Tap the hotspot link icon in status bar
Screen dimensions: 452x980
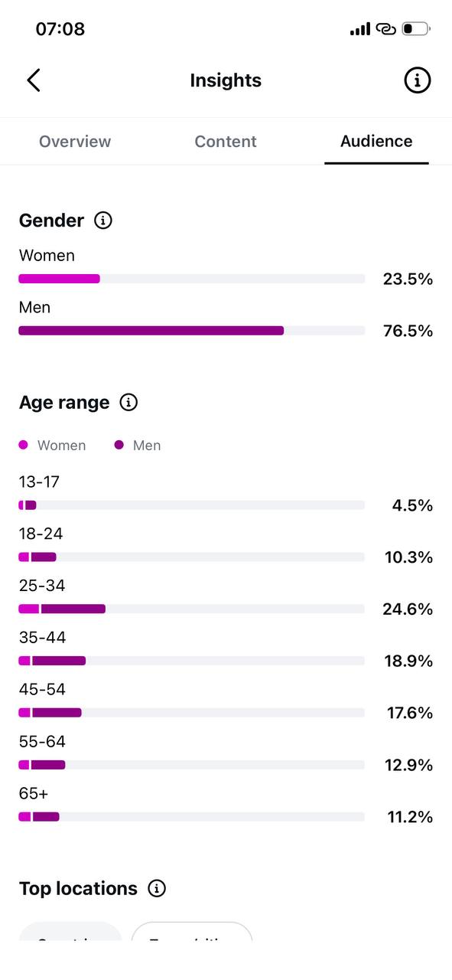pos(386,29)
